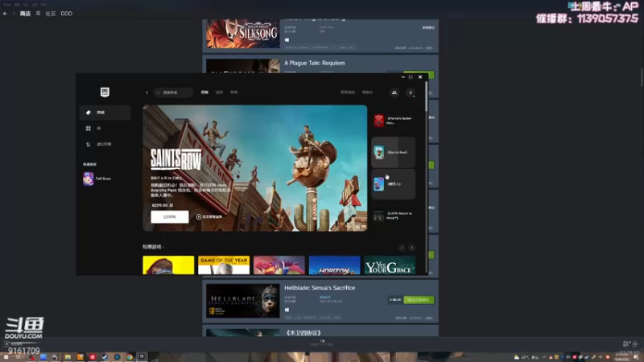Open the Yes Your Grace thumbnail
The width and height of the screenshot is (644, 362).
coord(390,265)
